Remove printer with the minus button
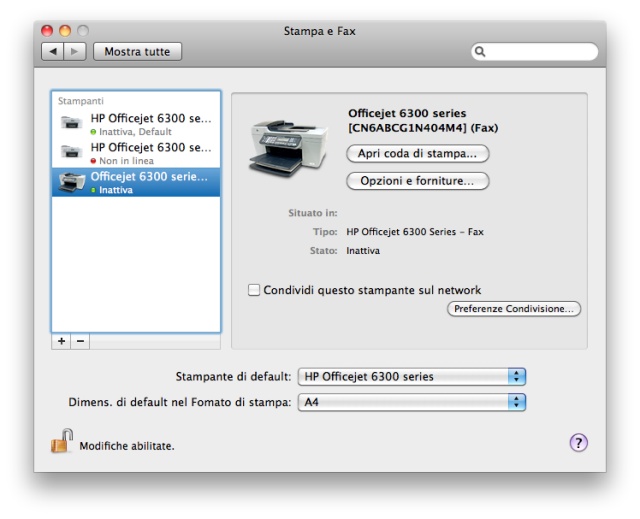 80,341
